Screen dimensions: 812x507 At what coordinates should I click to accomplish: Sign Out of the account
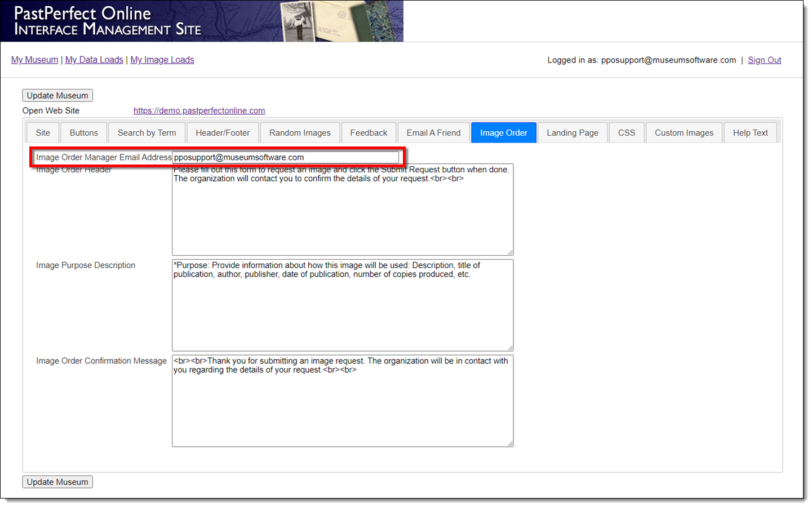(764, 60)
